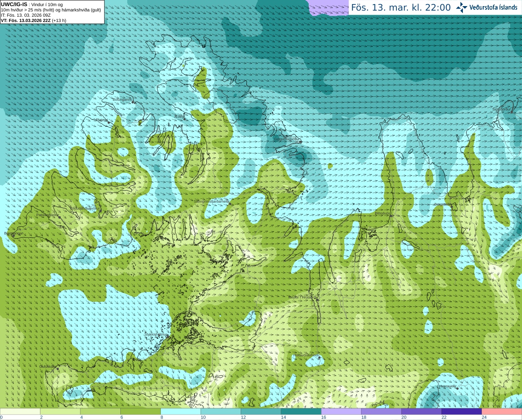Click the VT: Fös. 13.03.2026 22Z (+13 h) line
Image resolution: width=522 pixels, height=420 pixels.
pyautogui.click(x=33, y=20)
